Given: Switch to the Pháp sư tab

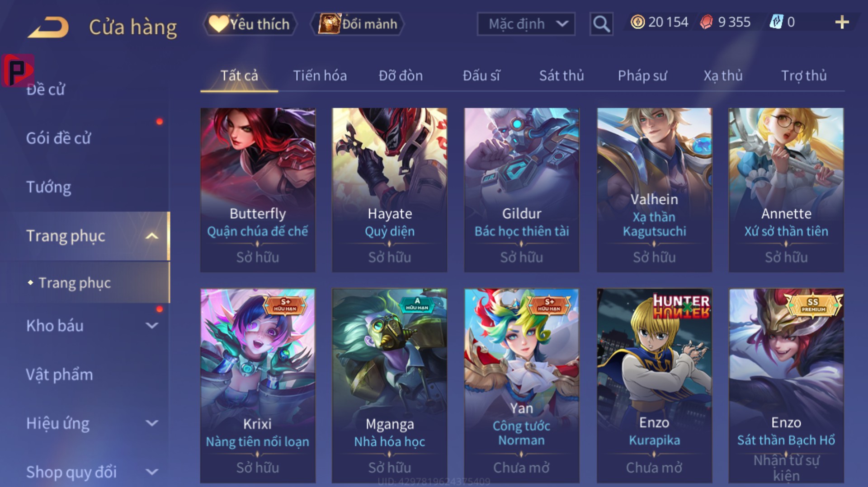Looking at the screenshot, I should (642, 75).
